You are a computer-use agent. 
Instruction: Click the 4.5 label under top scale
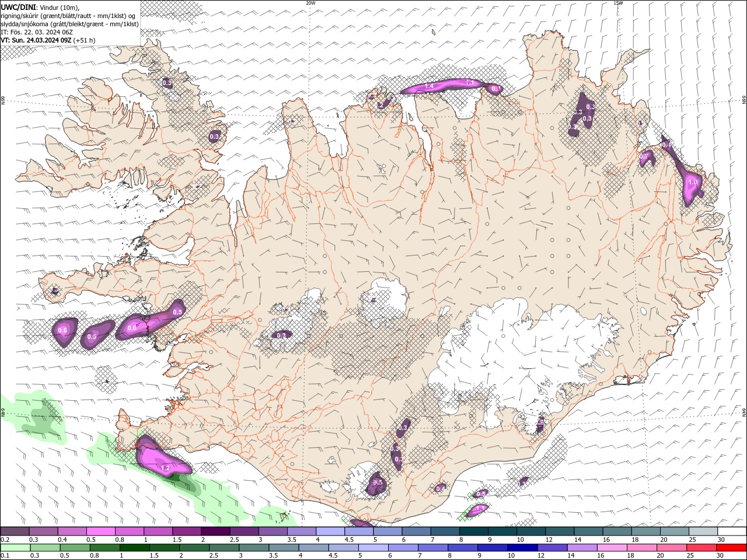tap(349, 540)
